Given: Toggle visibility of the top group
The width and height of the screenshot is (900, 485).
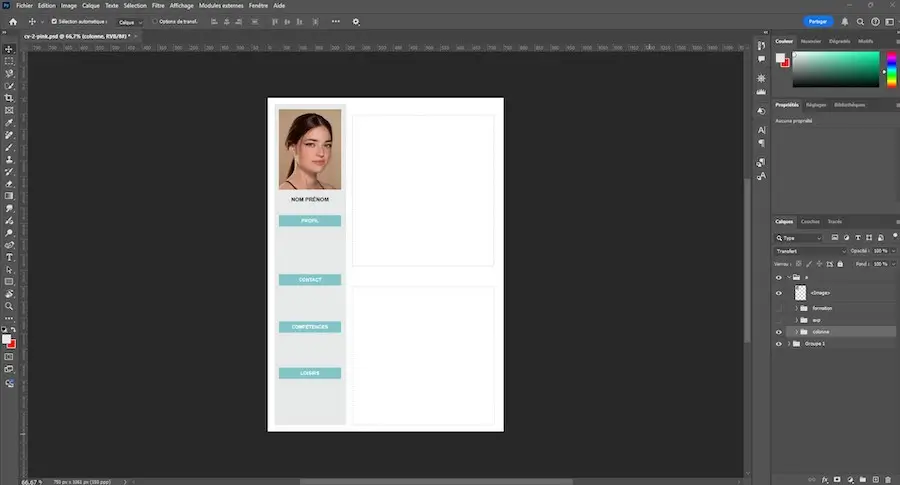Looking at the screenshot, I should click(779, 277).
